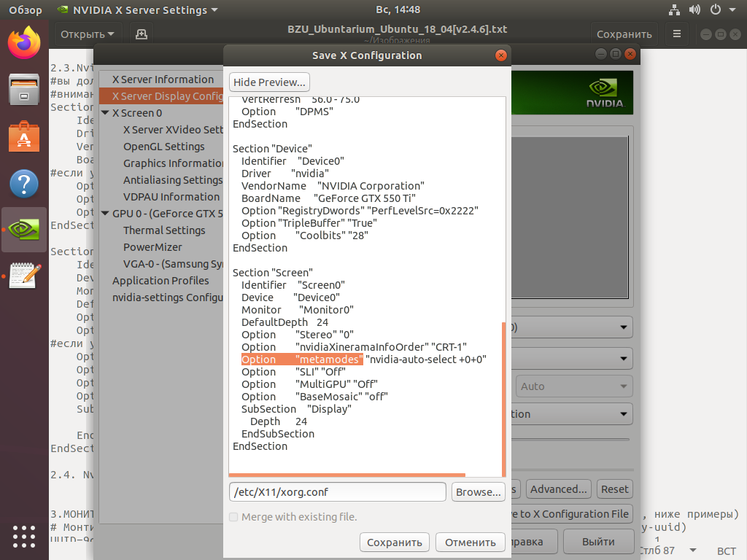
Task: Select X Server XVideo Settings item
Action: click(173, 130)
